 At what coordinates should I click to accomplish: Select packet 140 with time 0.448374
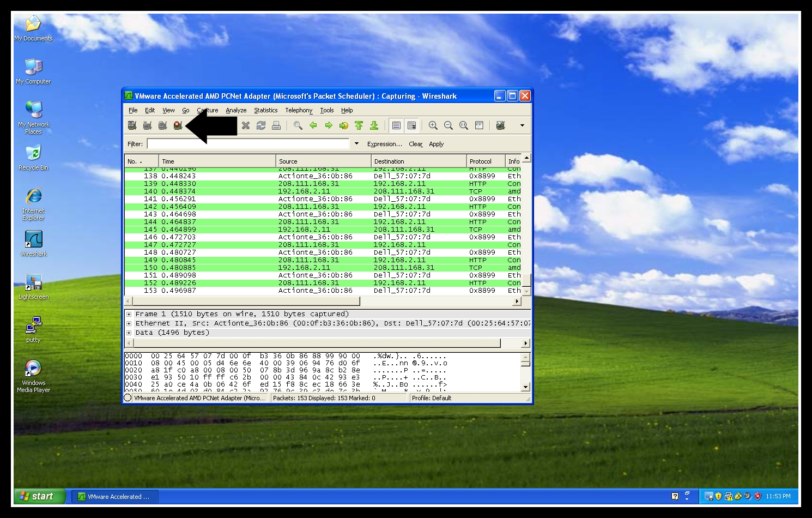click(323, 191)
